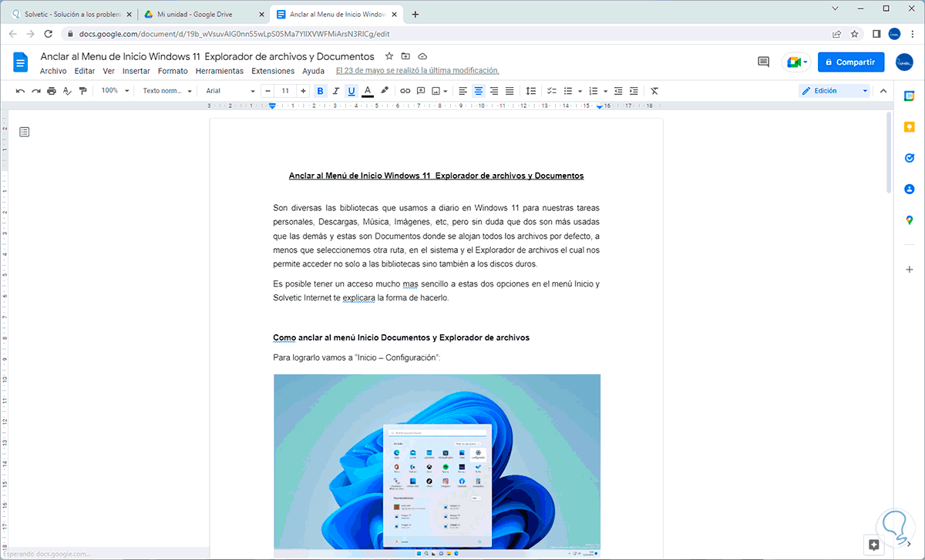Decrease the paragraph indent
This screenshot has height=560, width=925.
[x=618, y=91]
